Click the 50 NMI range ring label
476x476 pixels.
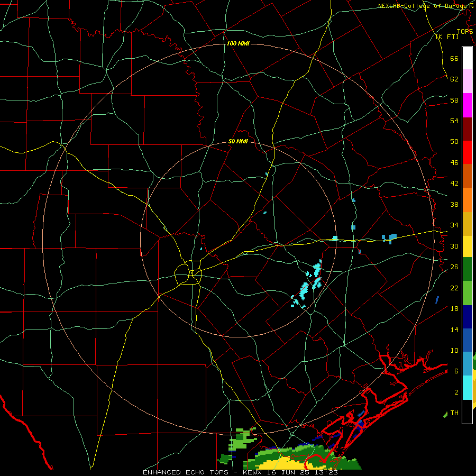click(x=238, y=141)
